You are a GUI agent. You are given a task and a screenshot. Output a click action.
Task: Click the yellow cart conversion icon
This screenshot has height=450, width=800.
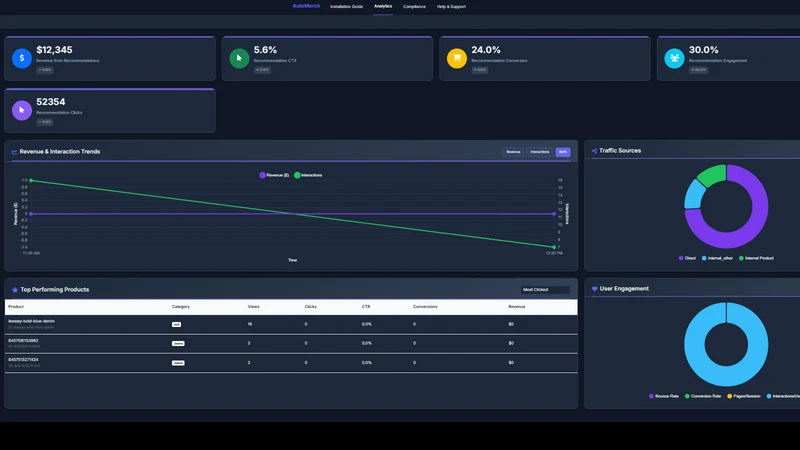coord(457,58)
